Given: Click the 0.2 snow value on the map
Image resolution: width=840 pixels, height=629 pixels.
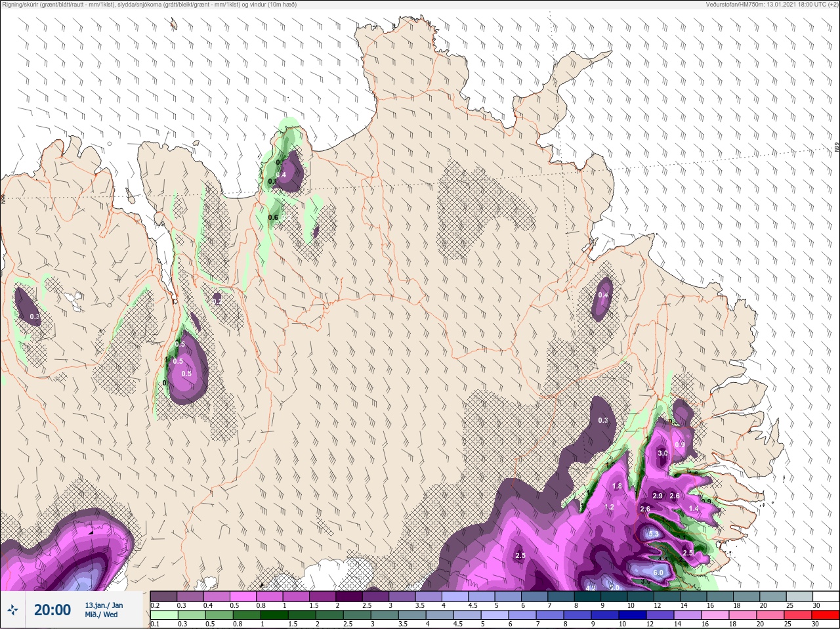Looking at the screenshot, I should click(217, 301).
